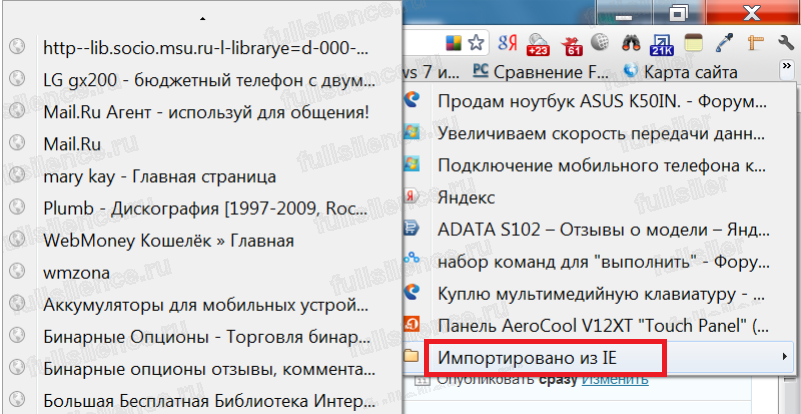Click the extension icon with red 61 badge
Viewport: 801px width, 414px height.
pos(572,44)
